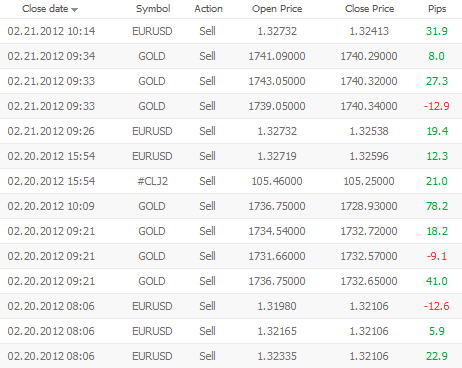Select the bottom EURUSD row with 22.9 pips
The width and height of the screenshot is (462, 368).
tap(231, 356)
